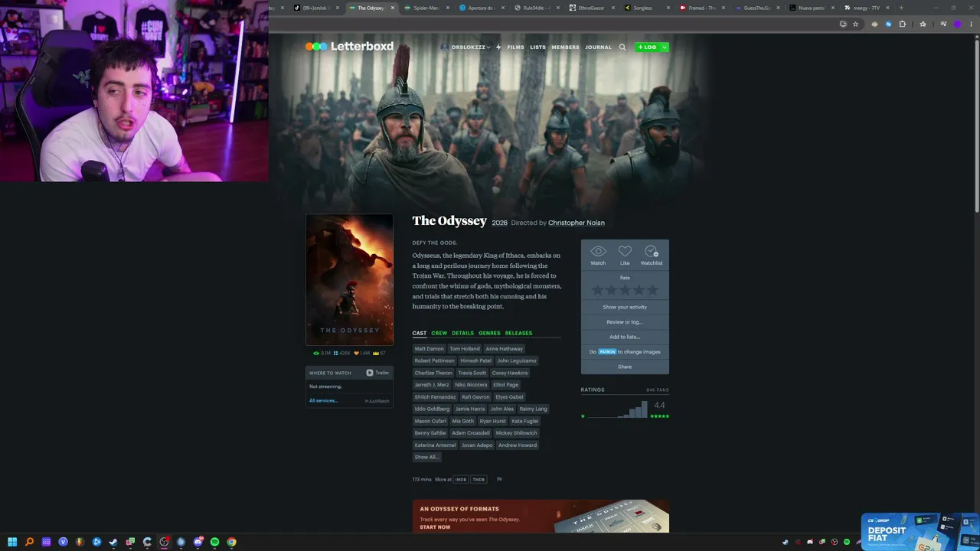Click the PATRON badge
Image resolution: width=980 pixels, height=551 pixels.
pos(607,352)
